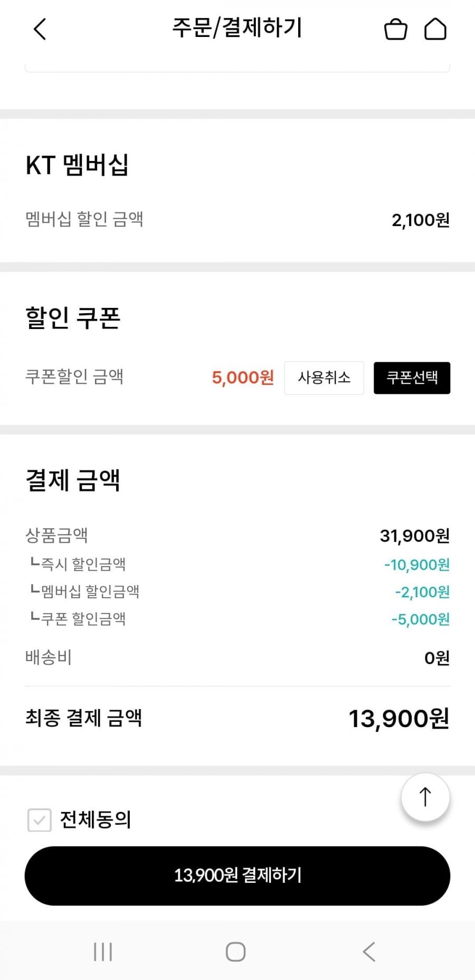Viewport: 475px width, 980px height.
Task: Click the 사용취소 button
Action: 324,378
